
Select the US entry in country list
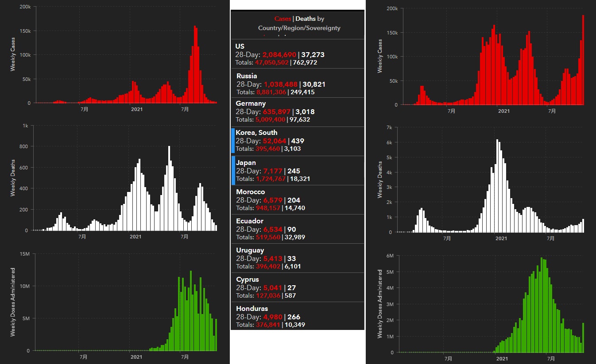pyautogui.click(x=297, y=54)
